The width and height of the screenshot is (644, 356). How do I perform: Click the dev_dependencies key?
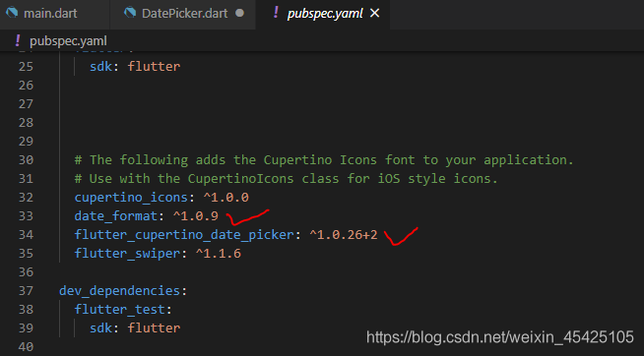(119, 290)
